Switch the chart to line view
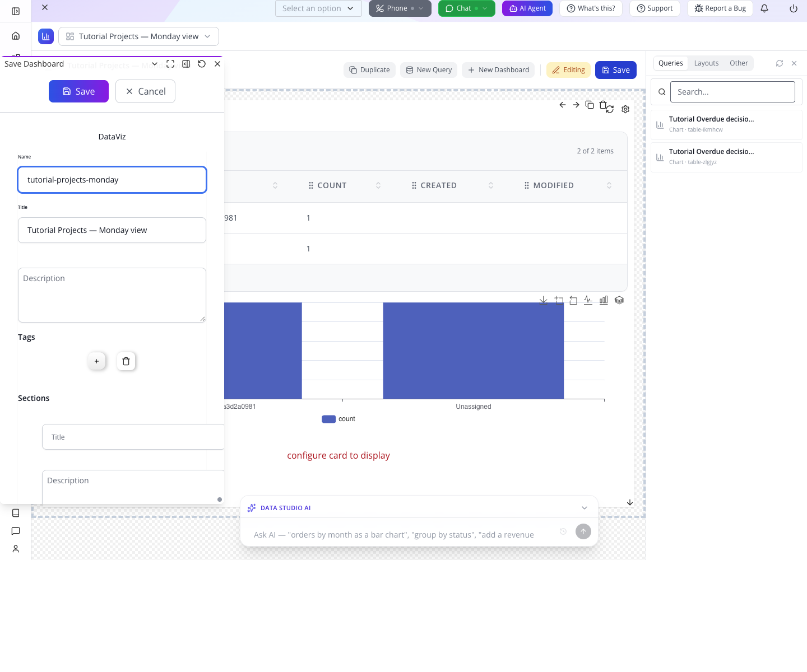807x672 pixels. 588,300
